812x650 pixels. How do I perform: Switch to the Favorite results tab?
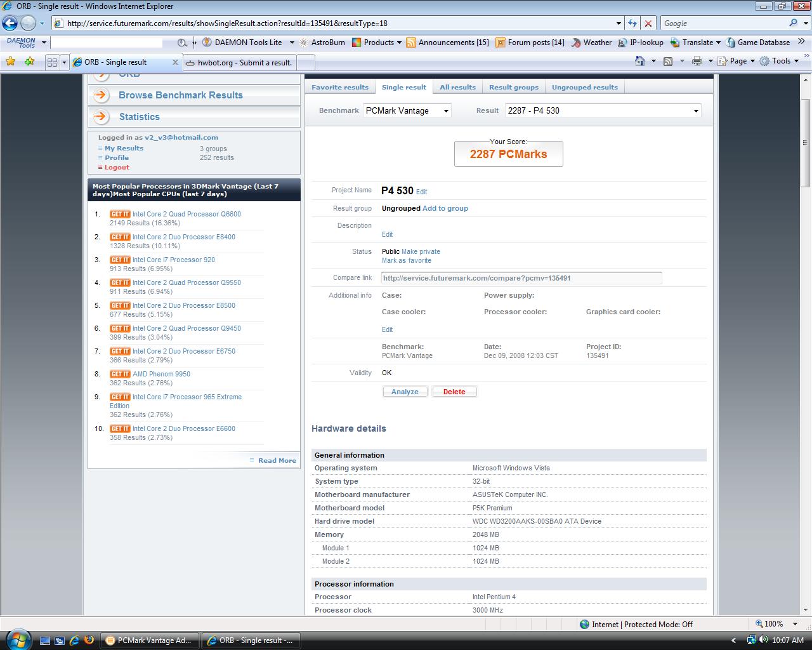340,87
